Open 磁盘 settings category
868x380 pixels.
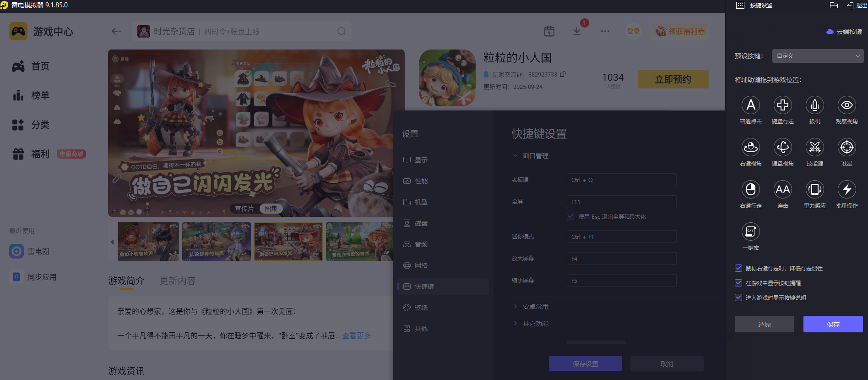[443, 223]
